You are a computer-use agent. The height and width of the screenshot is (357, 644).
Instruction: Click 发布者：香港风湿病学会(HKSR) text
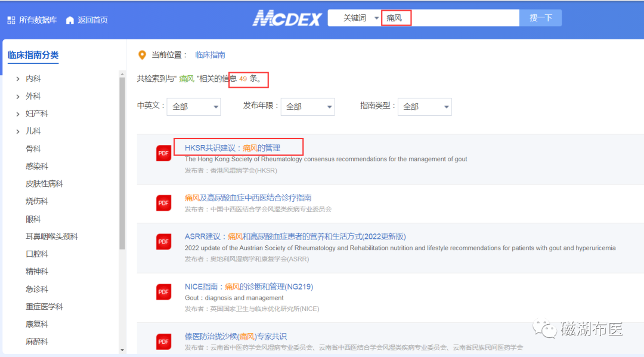coord(231,171)
